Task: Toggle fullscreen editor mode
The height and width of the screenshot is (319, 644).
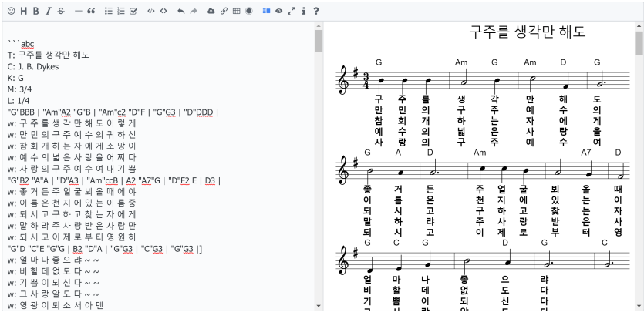Action: click(x=292, y=11)
